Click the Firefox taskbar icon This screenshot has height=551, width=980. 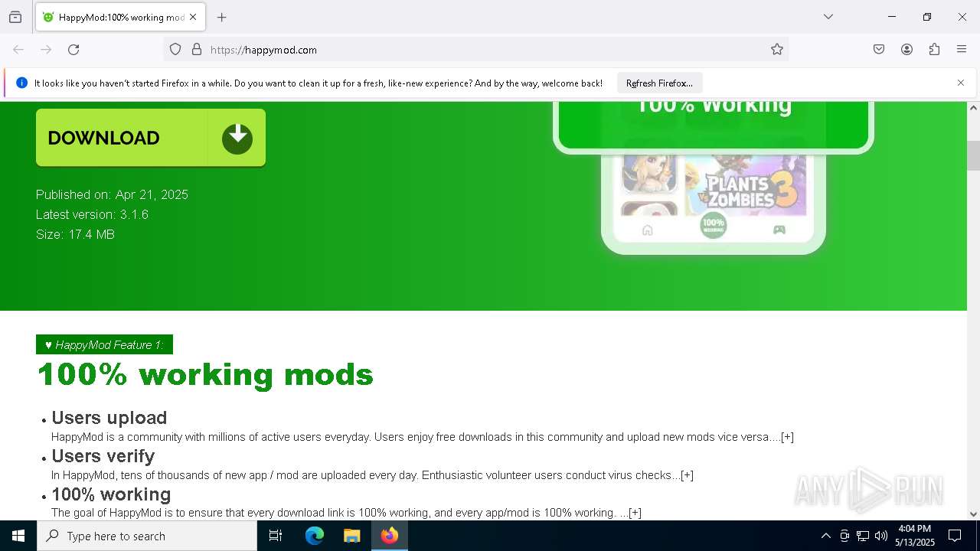tap(390, 536)
